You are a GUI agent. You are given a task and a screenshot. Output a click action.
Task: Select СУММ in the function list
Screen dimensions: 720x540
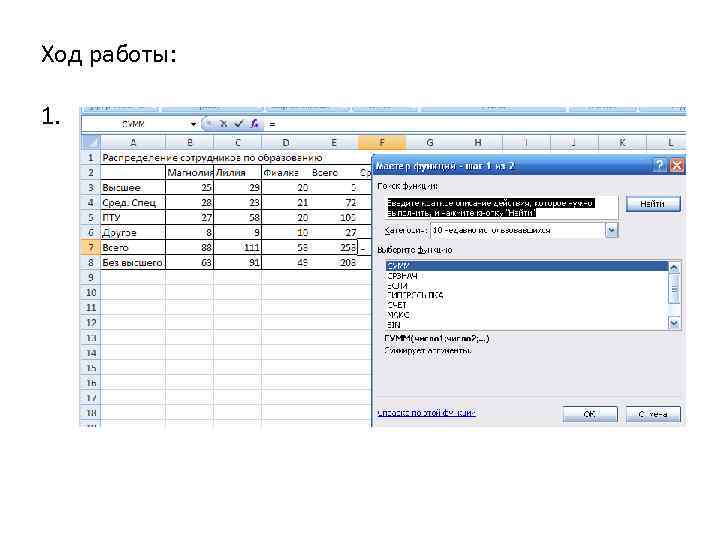click(527, 266)
